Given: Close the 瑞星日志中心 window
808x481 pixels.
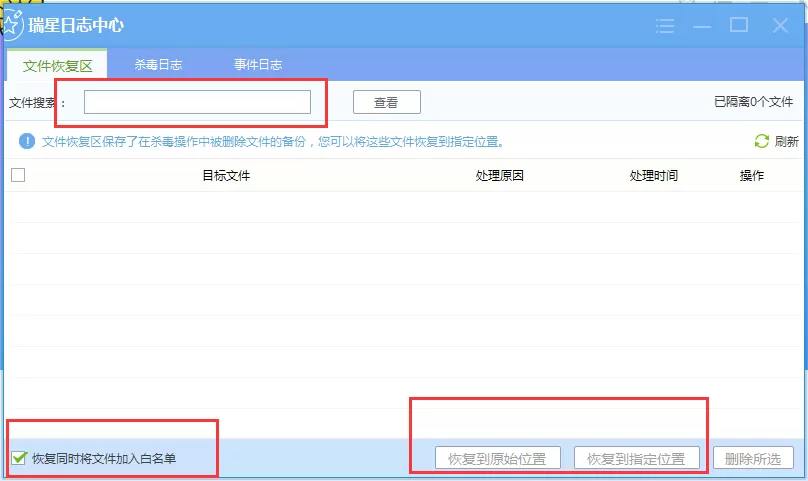Looking at the screenshot, I should pyautogui.click(x=780, y=25).
